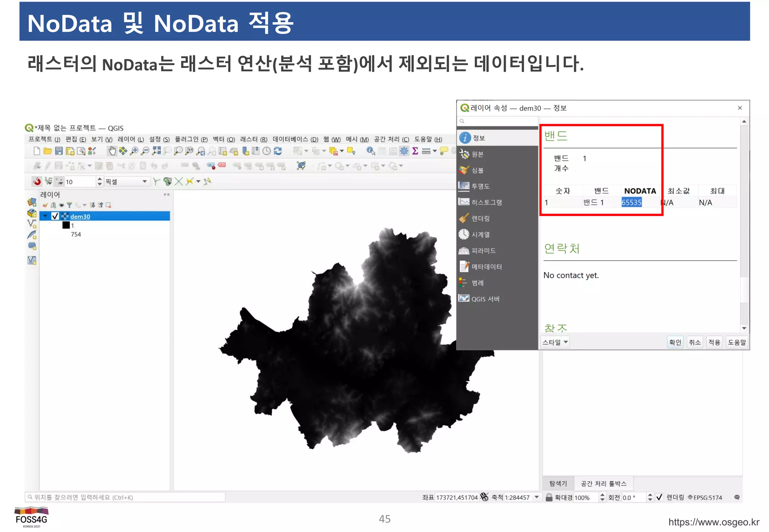Toggle Map Tips speech bubble icon
This screenshot has width=769, height=532.
tap(444, 151)
